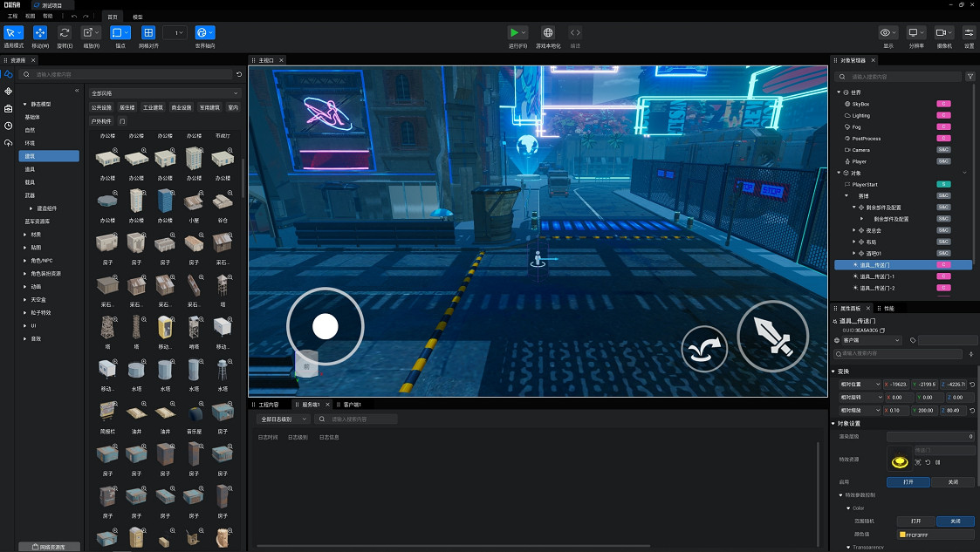This screenshot has height=552, width=980.
Task: Click the filter icon in object manager
Action: tap(970, 77)
